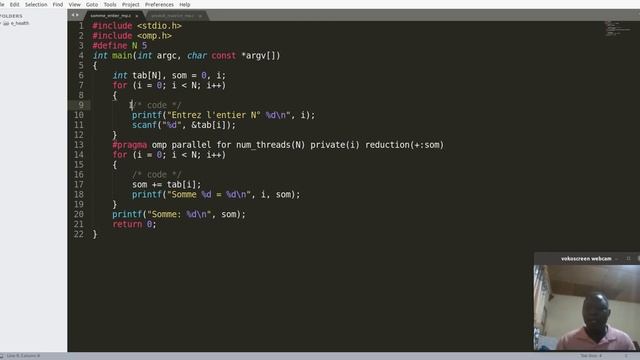Open the Edit menu
Viewport: 640px width, 360px height.
coord(14,4)
